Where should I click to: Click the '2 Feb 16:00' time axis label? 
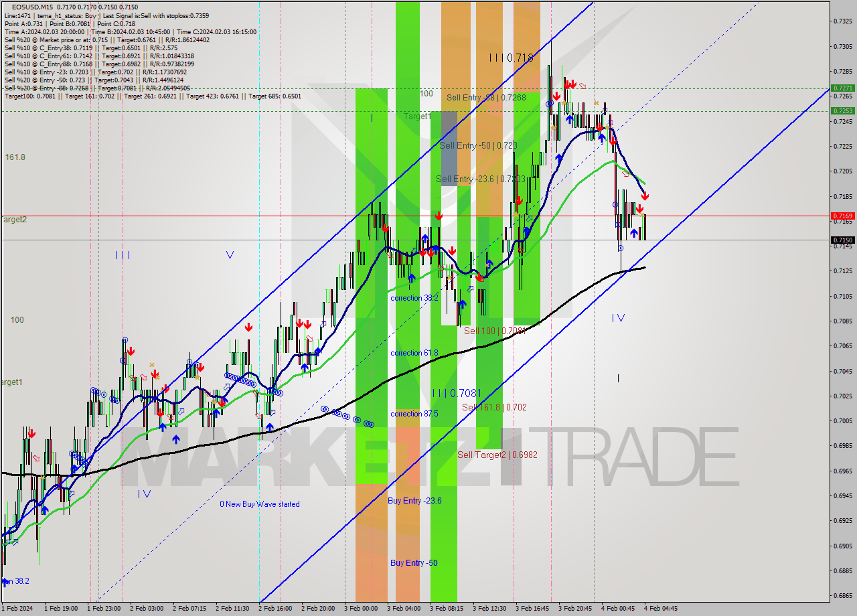[x=275, y=609]
